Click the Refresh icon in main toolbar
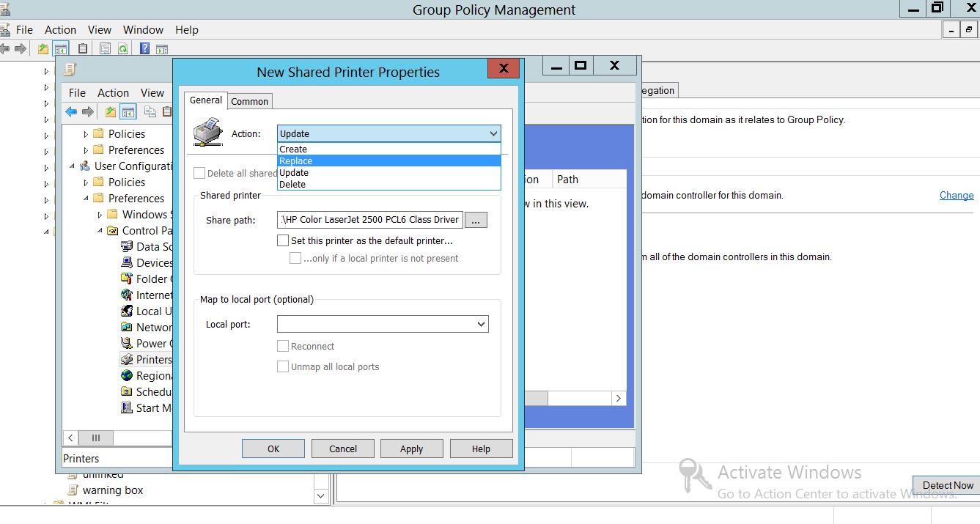This screenshot has height=524, width=980. click(x=124, y=49)
